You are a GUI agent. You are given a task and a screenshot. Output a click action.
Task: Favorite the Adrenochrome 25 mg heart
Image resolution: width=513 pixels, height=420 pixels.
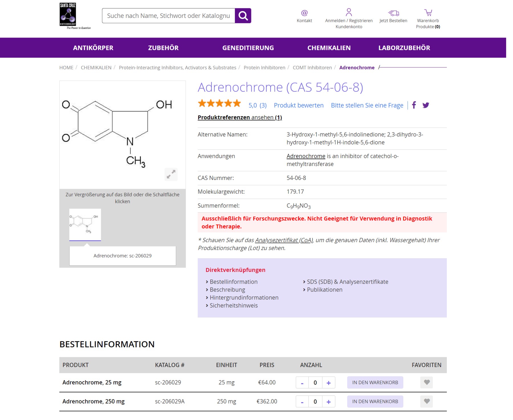pos(426,382)
